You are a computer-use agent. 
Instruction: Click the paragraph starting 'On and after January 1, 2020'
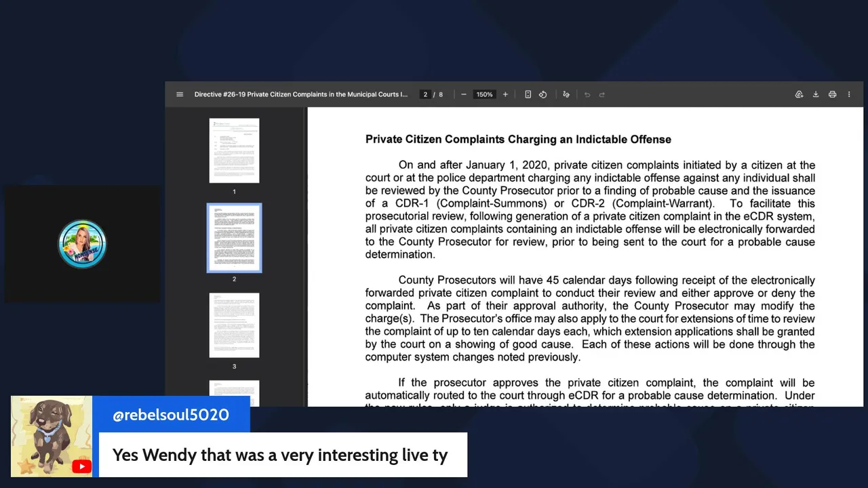[590, 209]
